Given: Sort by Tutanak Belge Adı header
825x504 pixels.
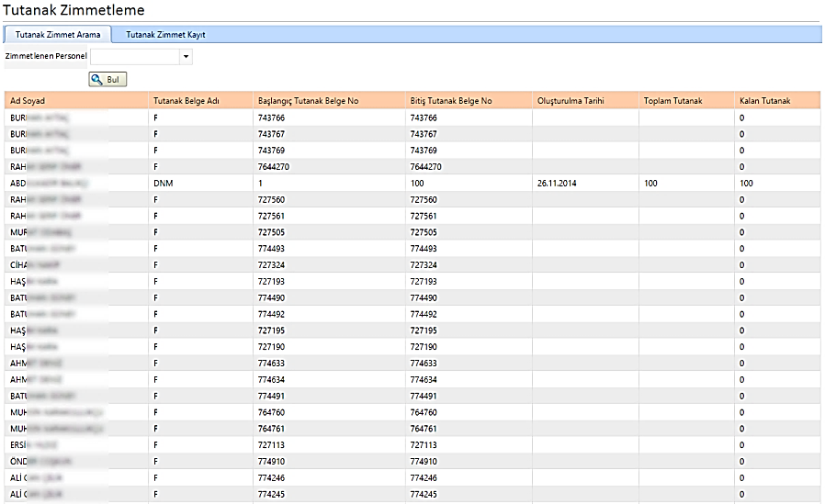Looking at the screenshot, I should coord(200,100).
